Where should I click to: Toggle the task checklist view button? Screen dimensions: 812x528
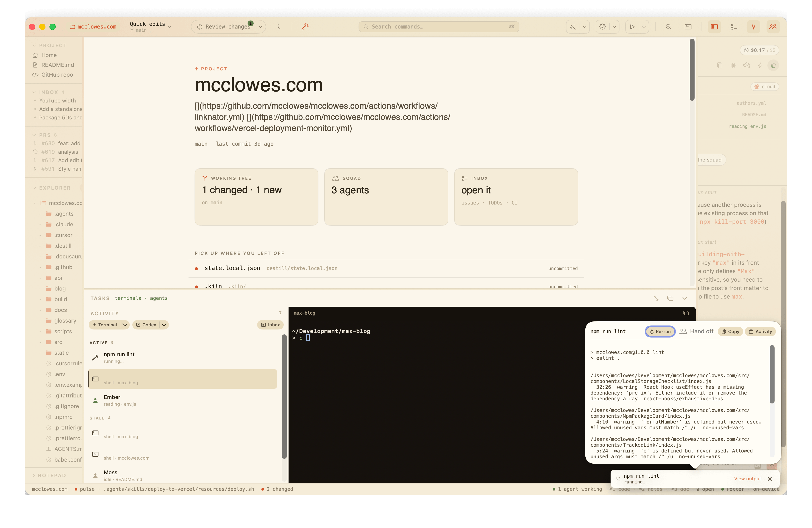pos(734,27)
